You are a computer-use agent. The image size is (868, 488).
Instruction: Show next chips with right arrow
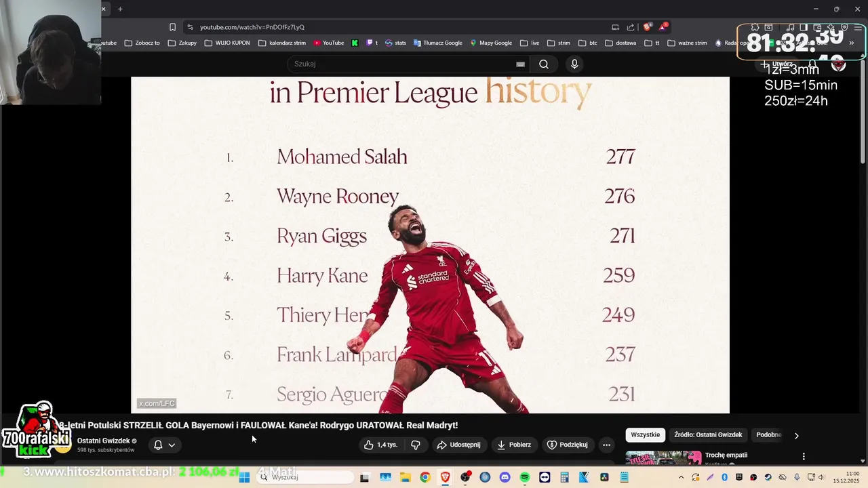(x=796, y=435)
